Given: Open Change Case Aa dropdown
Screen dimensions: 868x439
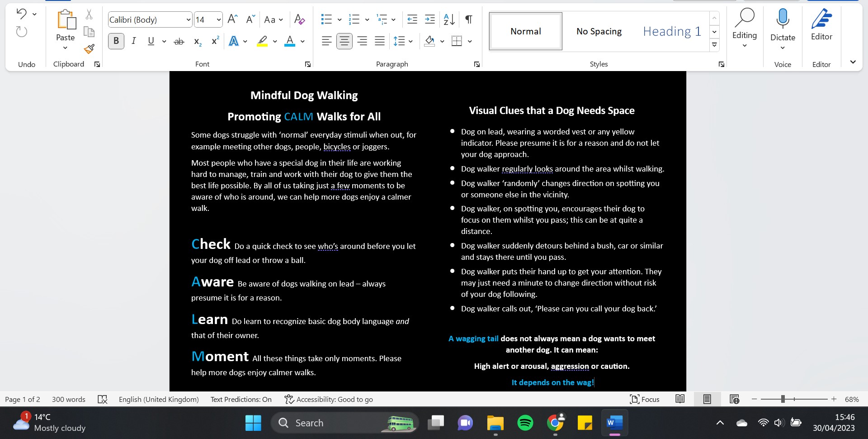Looking at the screenshot, I should [x=274, y=19].
